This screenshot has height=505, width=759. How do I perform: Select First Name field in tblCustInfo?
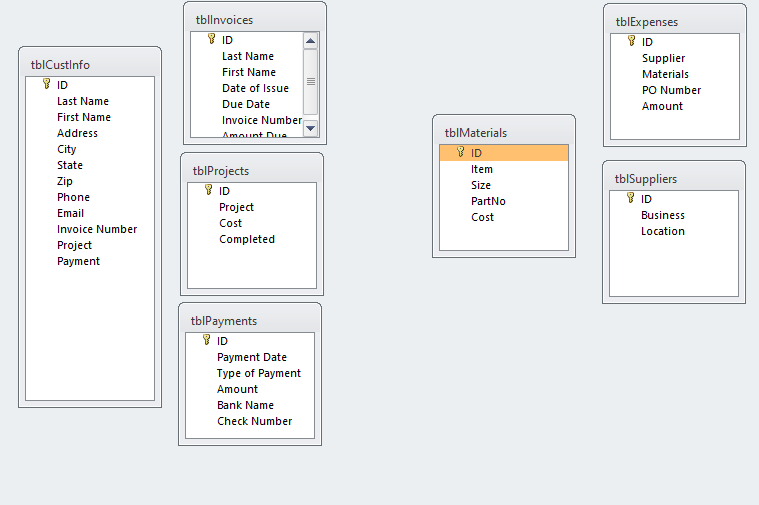(90, 117)
